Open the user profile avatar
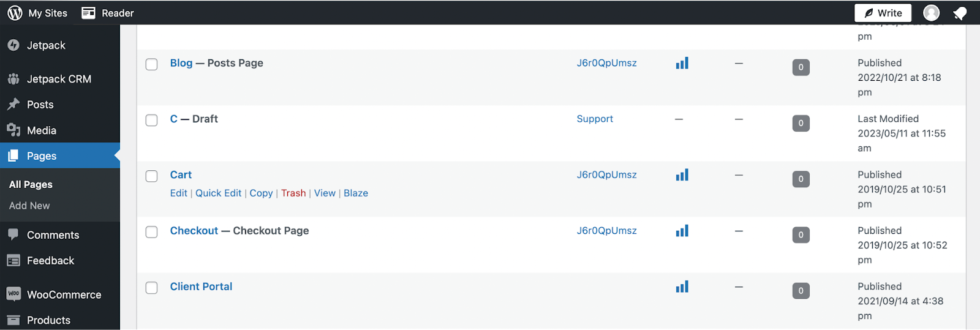 [x=931, y=13]
